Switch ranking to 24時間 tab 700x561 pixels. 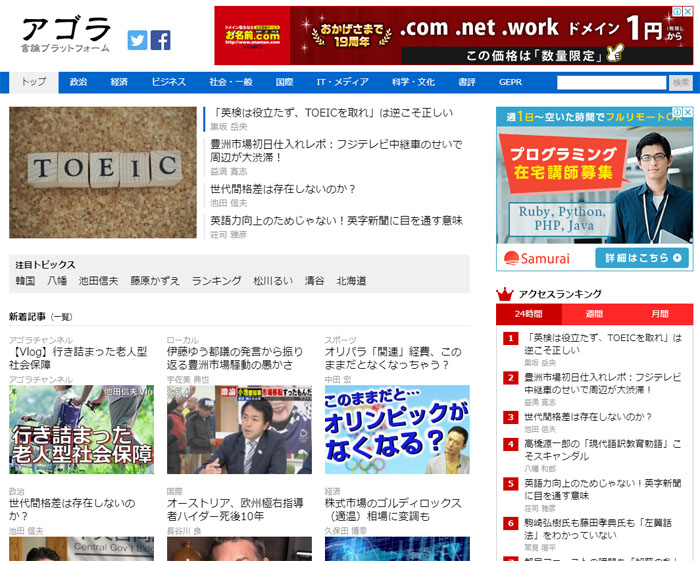(x=529, y=314)
